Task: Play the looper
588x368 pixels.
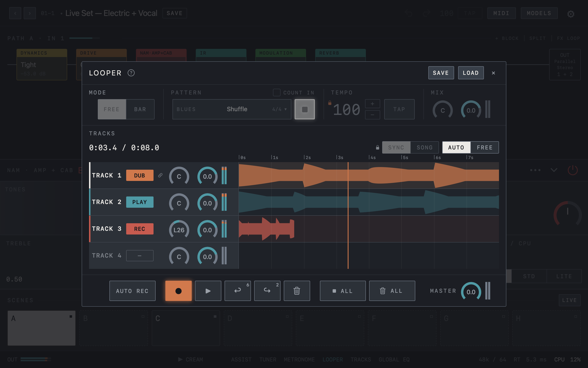Action: click(208, 291)
